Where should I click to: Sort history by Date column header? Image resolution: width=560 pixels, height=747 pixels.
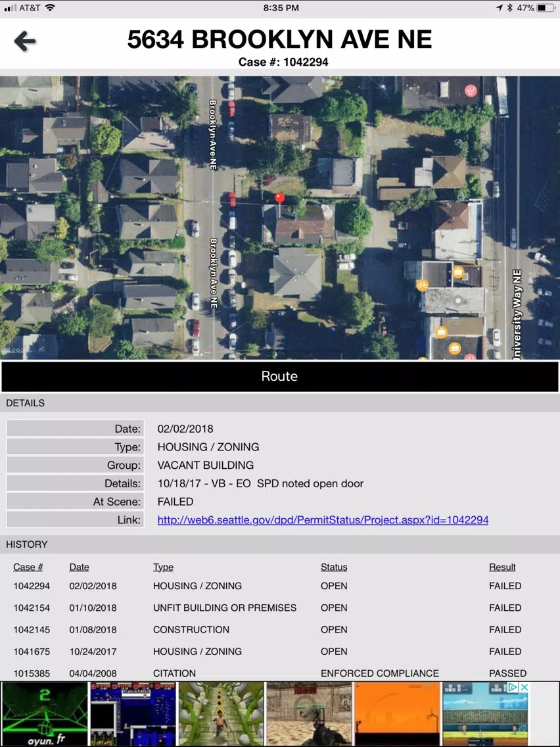coord(79,567)
